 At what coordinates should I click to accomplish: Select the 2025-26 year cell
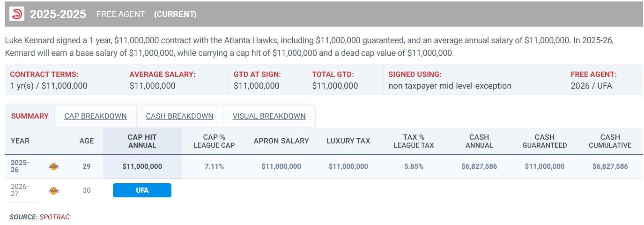pos(20,166)
